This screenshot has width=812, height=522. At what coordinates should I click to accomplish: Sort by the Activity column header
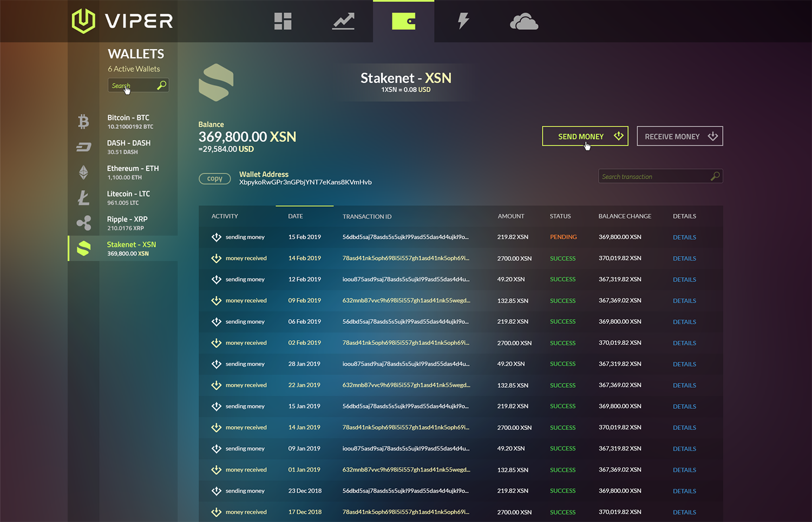pyautogui.click(x=225, y=216)
